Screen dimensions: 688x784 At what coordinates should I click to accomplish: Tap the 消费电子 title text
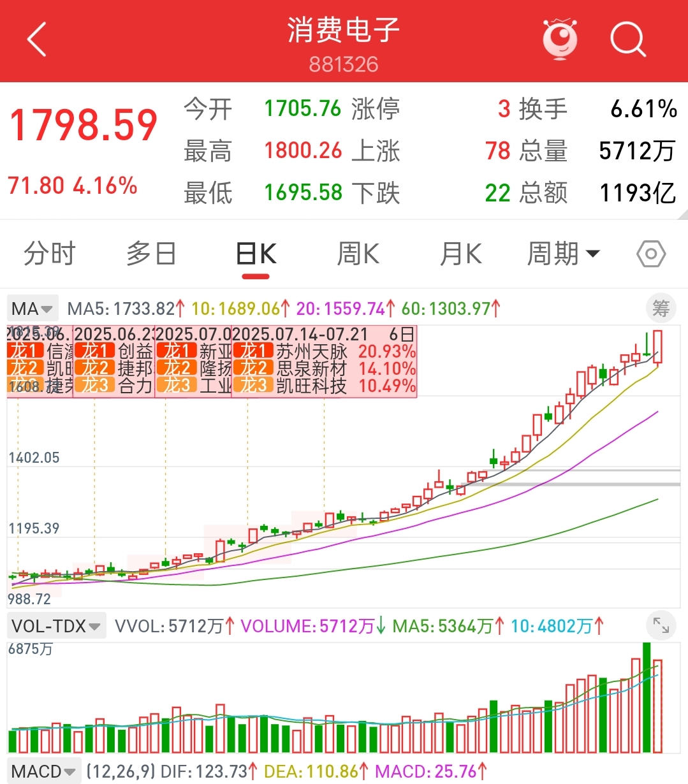click(344, 30)
